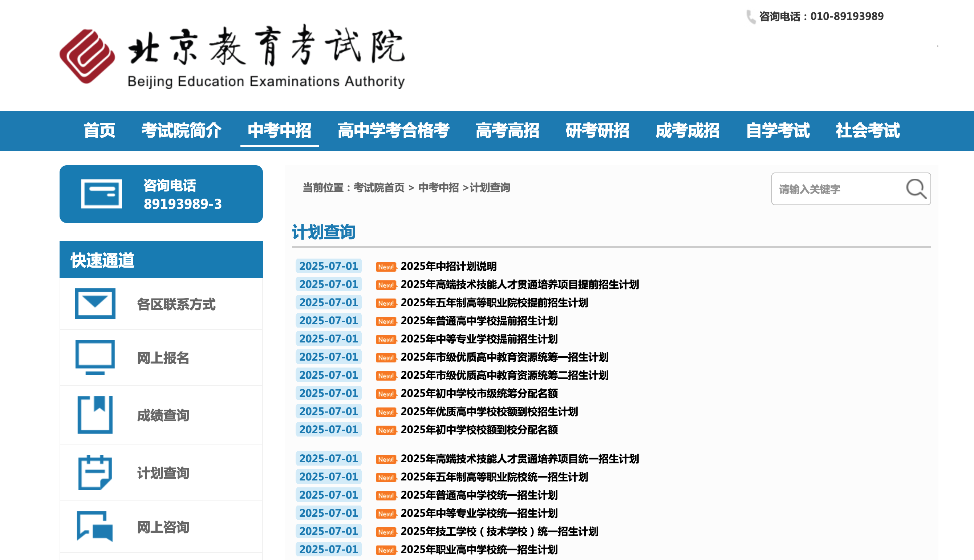The image size is (974, 560).
Task: Open 自学考试 navigation item
Action: pos(778,130)
